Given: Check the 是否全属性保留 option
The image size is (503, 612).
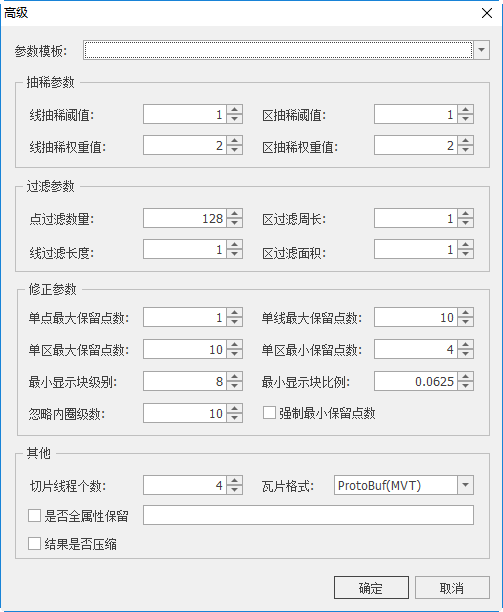Looking at the screenshot, I should click(34, 516).
